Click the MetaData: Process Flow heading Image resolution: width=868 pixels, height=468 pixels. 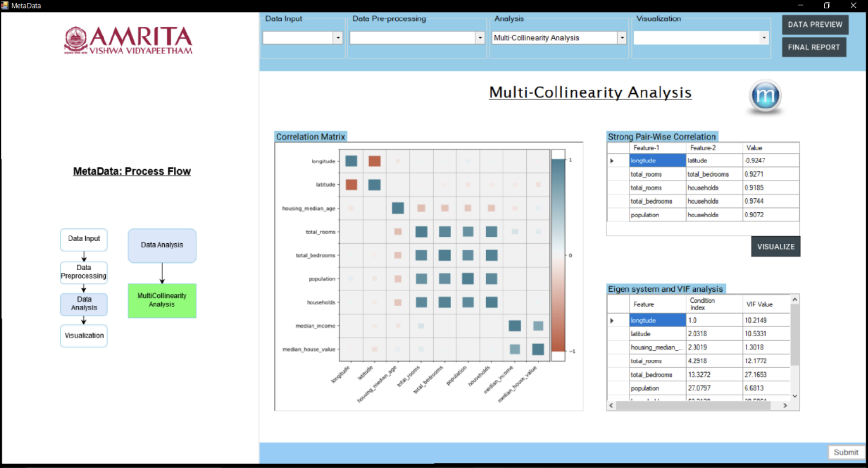[132, 171]
